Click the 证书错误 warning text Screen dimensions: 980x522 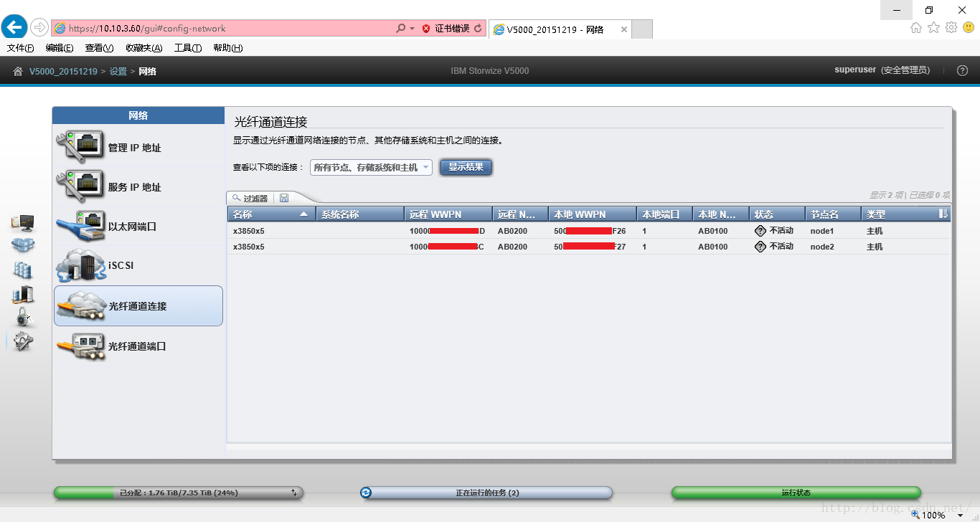[x=452, y=29]
